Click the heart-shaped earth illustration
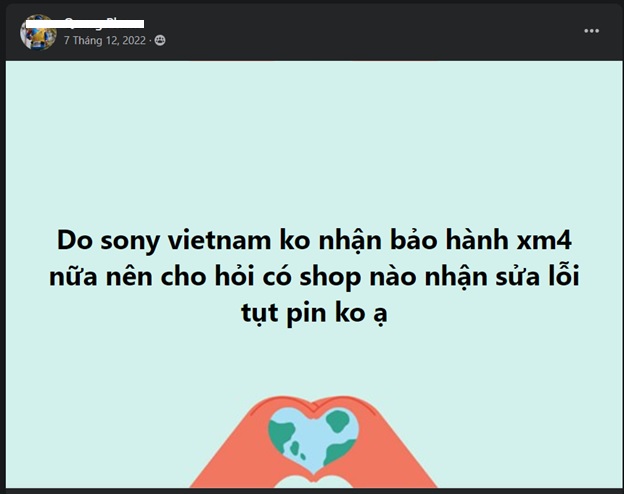624x494 pixels. tap(313, 438)
